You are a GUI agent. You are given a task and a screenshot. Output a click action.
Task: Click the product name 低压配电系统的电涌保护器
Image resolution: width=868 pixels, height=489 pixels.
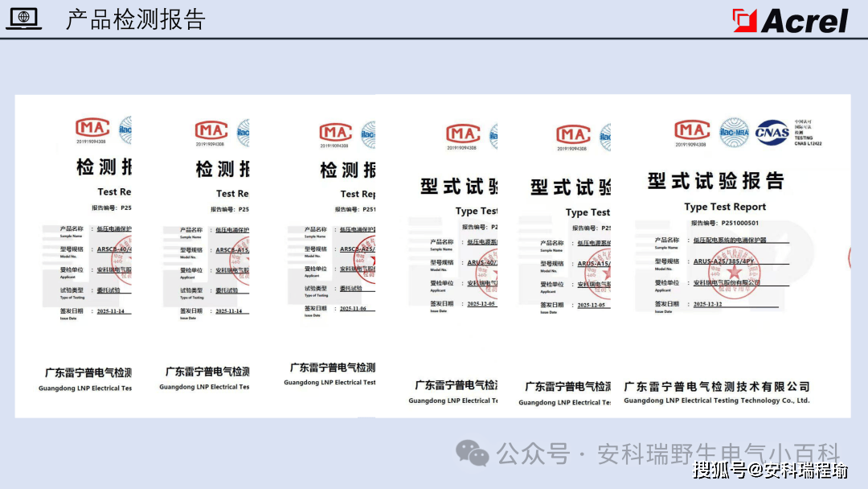click(730, 240)
